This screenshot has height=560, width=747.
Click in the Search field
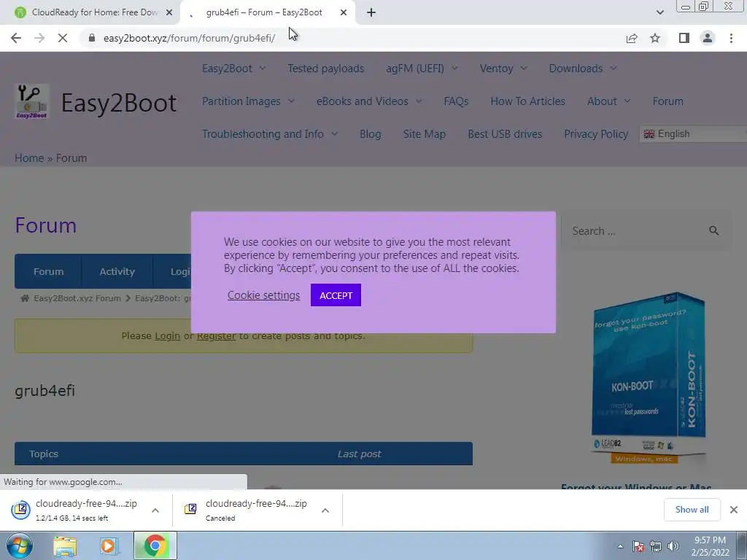point(636,231)
